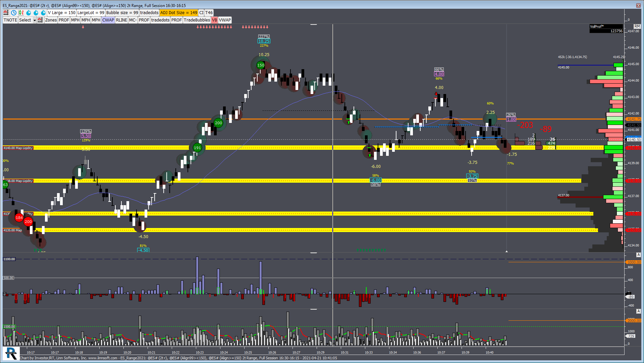The width and height of the screenshot is (644, 363).
Task: Click the 4140.00 Map Liqidity label
Action: click(18, 148)
